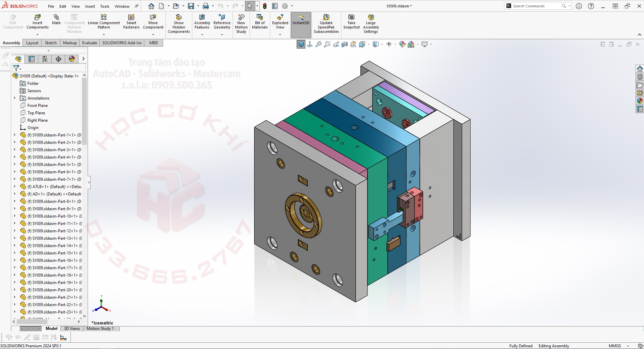The height and width of the screenshot is (349, 644).
Task: Open the Help question mark button
Action: [x=591, y=6]
